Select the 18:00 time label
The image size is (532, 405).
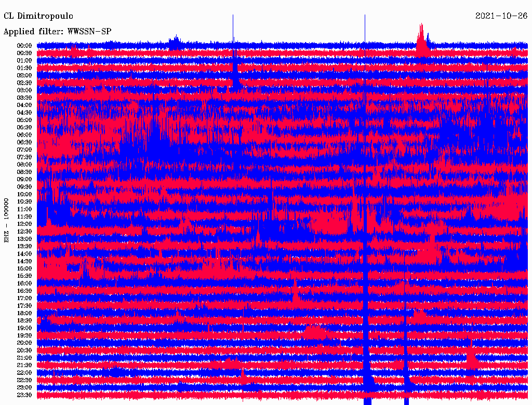point(24,313)
